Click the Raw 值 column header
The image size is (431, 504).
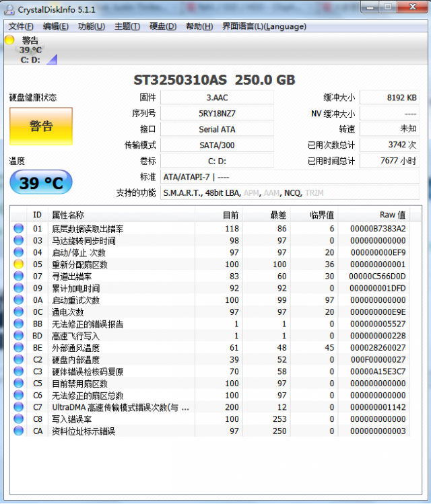(x=374, y=215)
